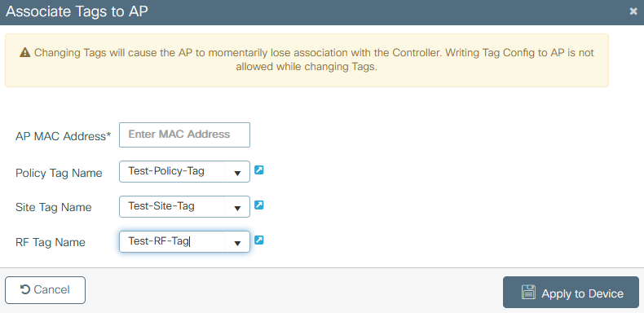Click the RF Tag Name label
Viewport: 644px width, 313px height.
tap(51, 242)
